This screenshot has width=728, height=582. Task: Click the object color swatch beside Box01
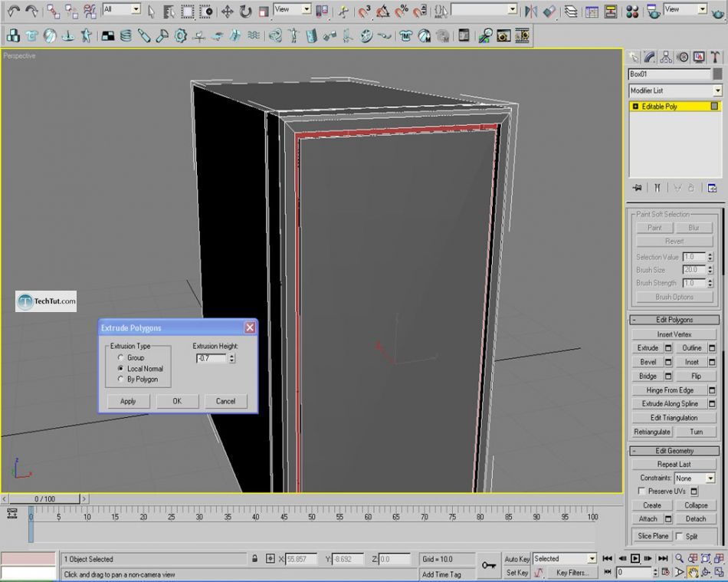717,74
